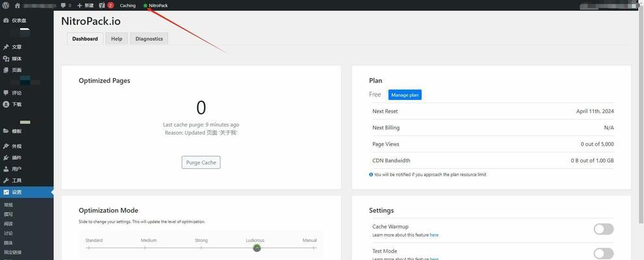Open 阅读 reading settings submenu

click(8, 224)
